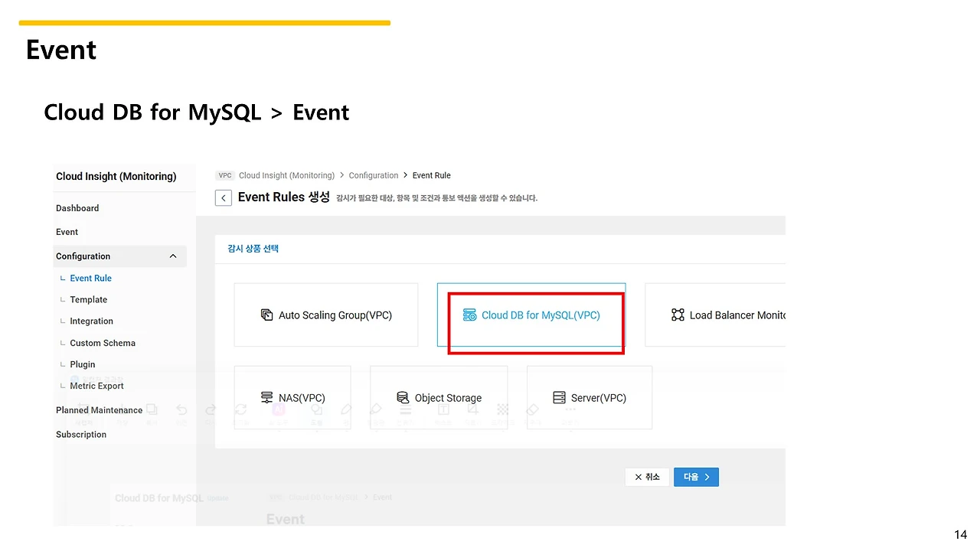Click the Auto Scaling Group icon
Image resolution: width=980 pixels, height=551 pixels.
click(266, 315)
